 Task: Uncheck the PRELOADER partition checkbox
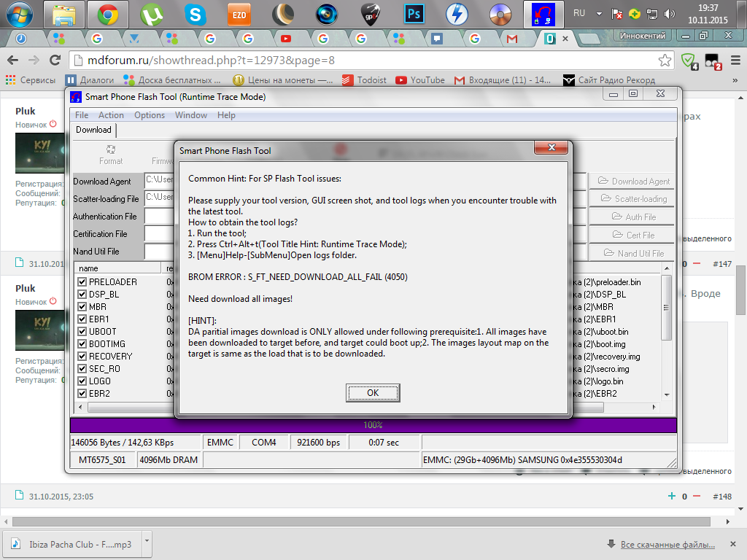point(82,282)
